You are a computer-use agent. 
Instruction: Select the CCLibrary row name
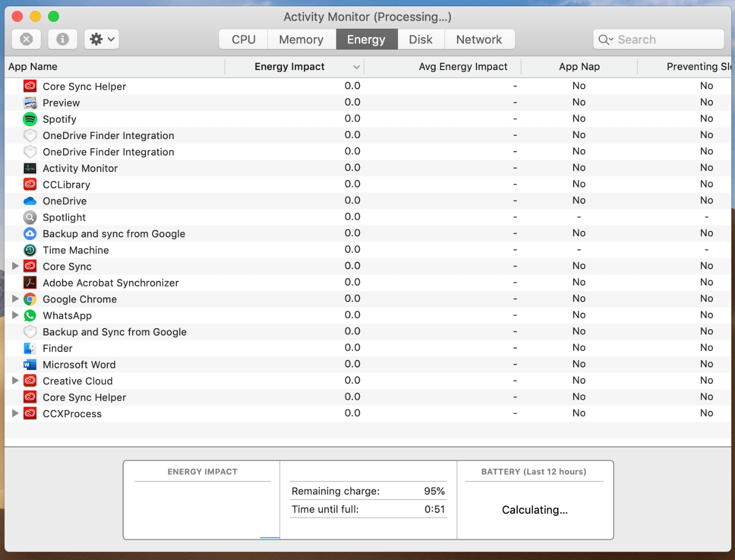coord(66,185)
